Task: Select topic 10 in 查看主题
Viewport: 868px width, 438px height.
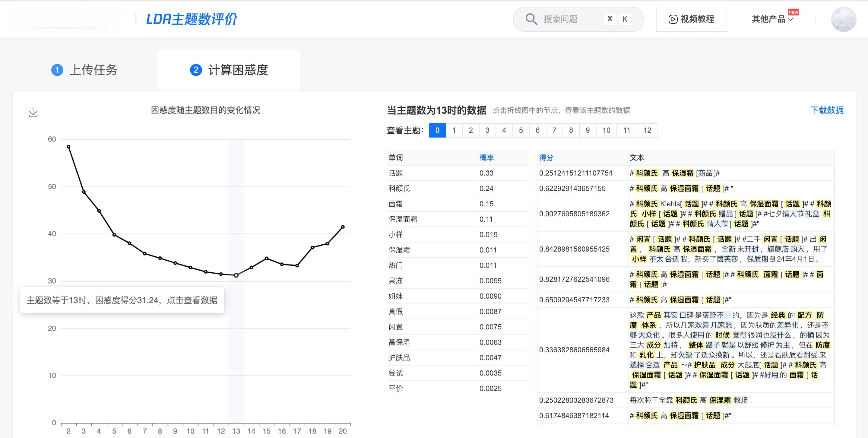Action: [606, 130]
